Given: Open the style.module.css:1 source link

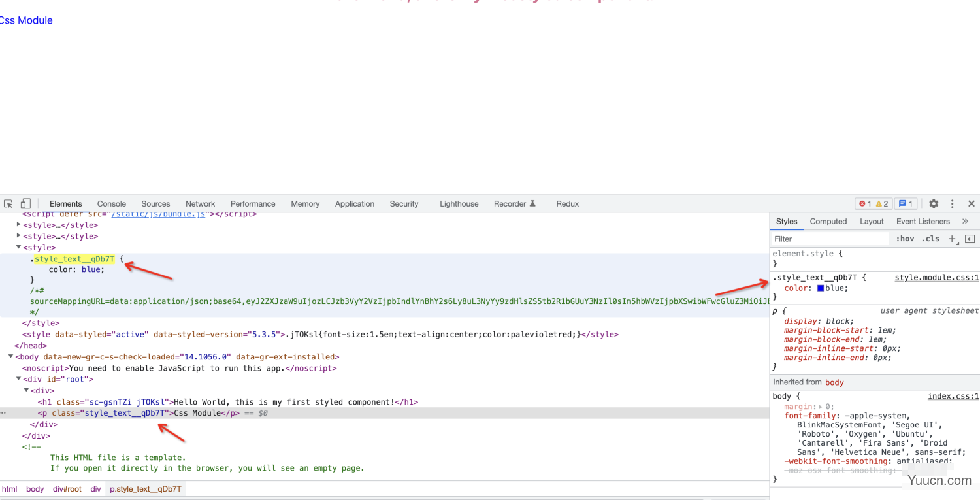Looking at the screenshot, I should pos(937,278).
